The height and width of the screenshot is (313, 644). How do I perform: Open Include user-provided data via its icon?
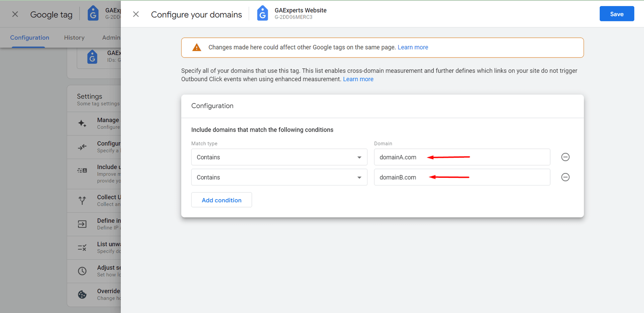click(x=82, y=170)
